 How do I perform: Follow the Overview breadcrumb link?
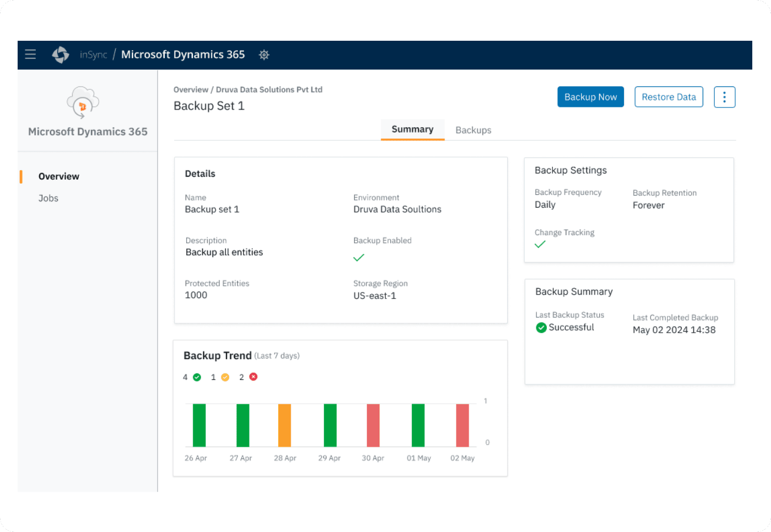pos(191,90)
